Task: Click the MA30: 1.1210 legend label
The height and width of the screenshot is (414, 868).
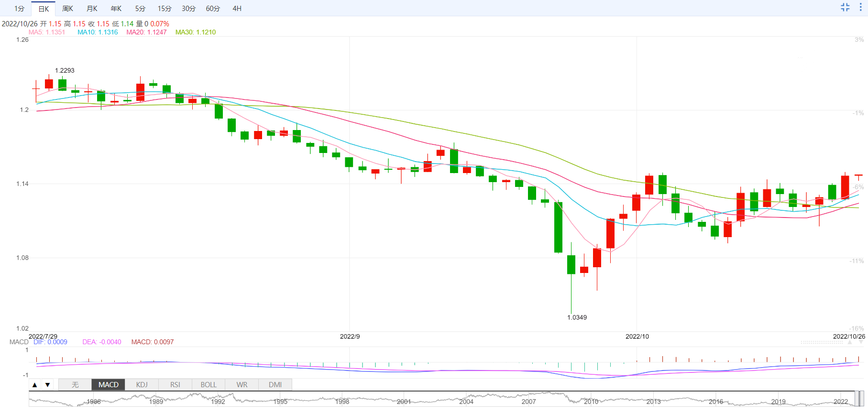Action: pyautogui.click(x=196, y=32)
